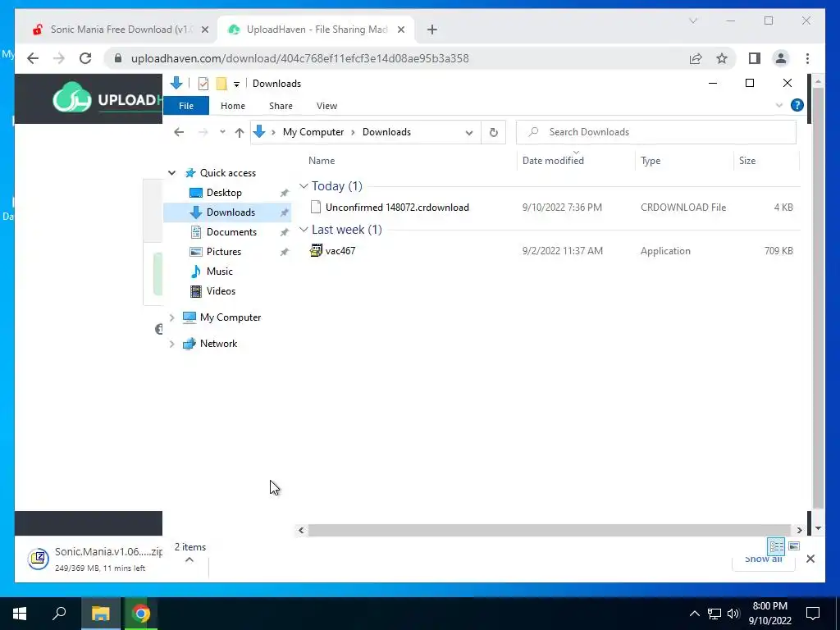The width and height of the screenshot is (840, 630).
Task: Collapse the Today (1) group
Action: [304, 186]
